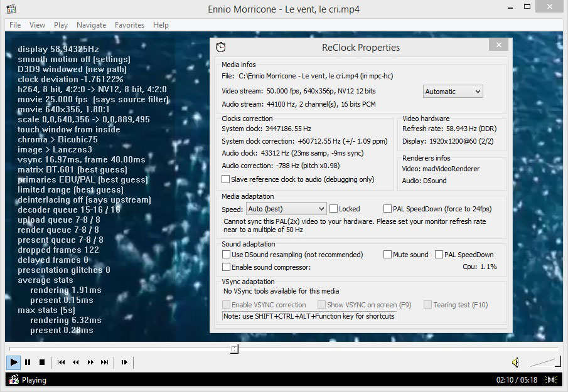Skip to the next file
The width and height of the screenshot is (568, 392).
coord(105,362)
